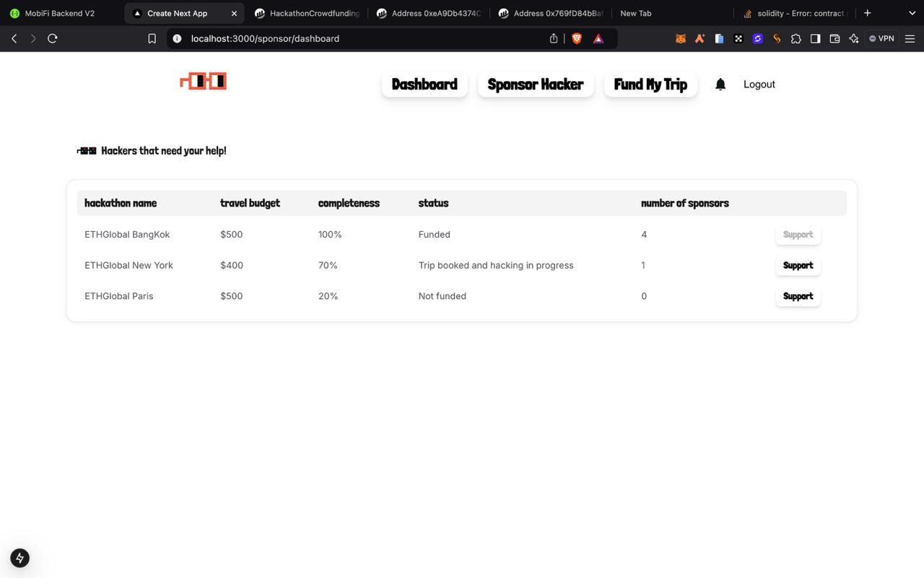The height and width of the screenshot is (578, 924).
Task: Select the 'ETHGlobal New York' cell
Action: tap(128, 265)
